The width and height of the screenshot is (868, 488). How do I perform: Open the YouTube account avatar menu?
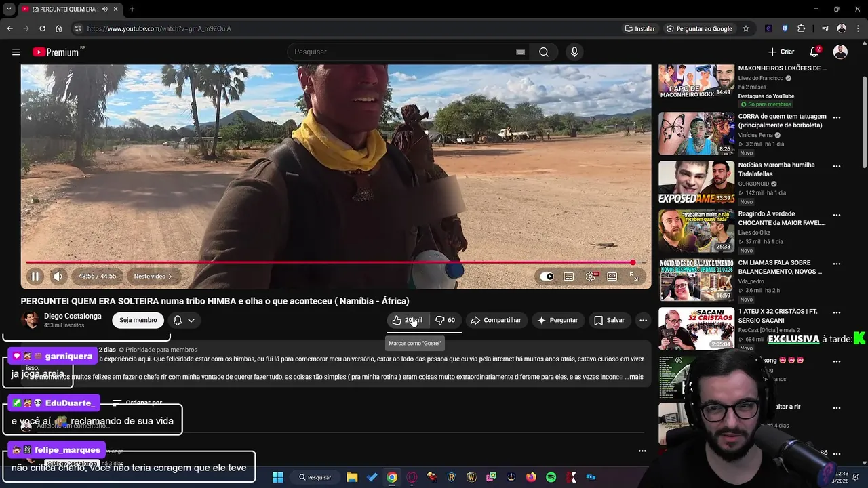click(x=840, y=52)
